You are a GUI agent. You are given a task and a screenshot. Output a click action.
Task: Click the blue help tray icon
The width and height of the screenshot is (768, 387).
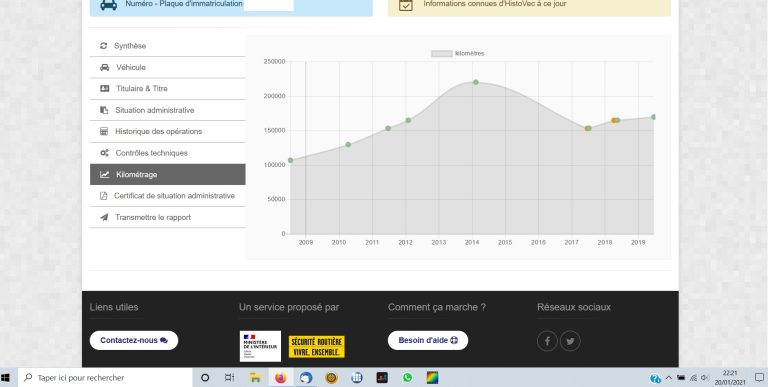pyautogui.click(x=655, y=378)
